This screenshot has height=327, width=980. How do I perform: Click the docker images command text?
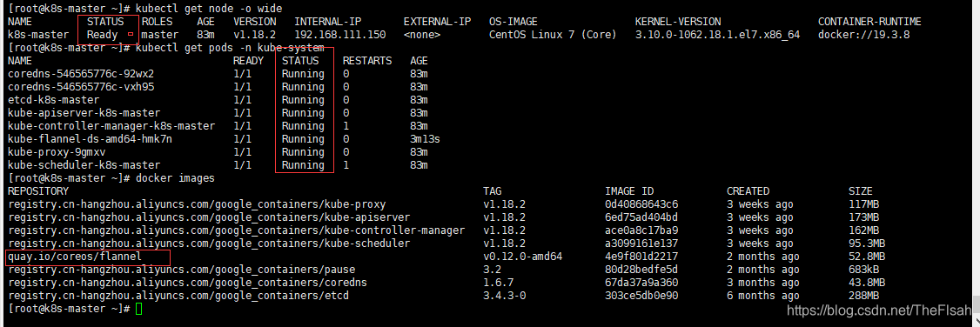176,178
